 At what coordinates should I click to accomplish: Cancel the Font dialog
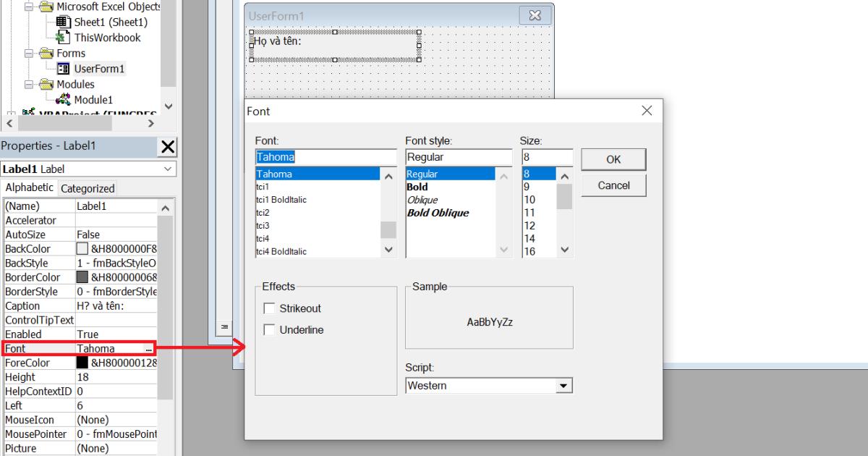(613, 185)
